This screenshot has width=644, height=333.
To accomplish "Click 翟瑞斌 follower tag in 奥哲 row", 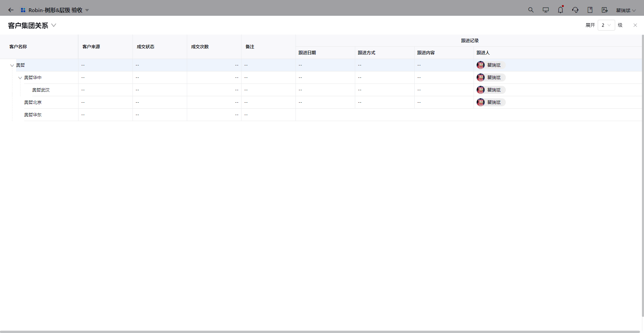I will [491, 65].
